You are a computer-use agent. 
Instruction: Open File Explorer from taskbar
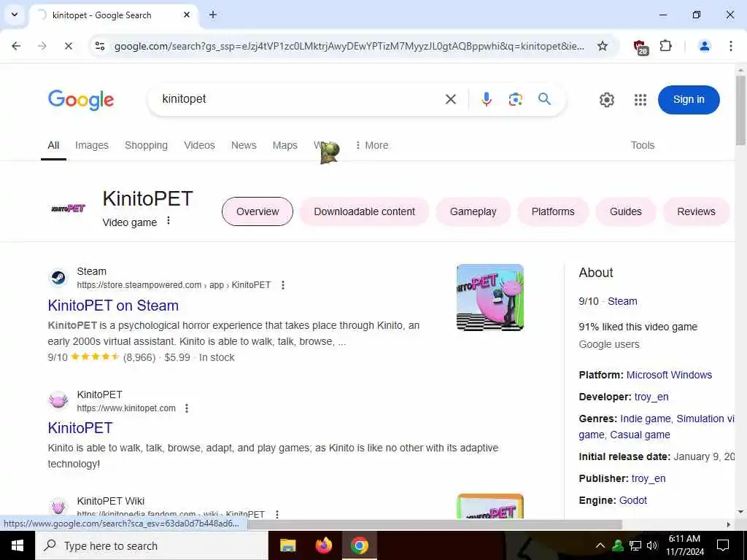[x=287, y=545]
